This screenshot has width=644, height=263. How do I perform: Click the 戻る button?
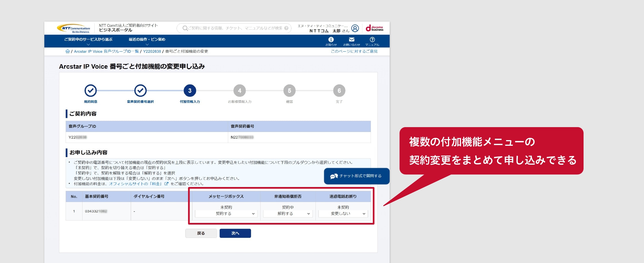click(201, 233)
